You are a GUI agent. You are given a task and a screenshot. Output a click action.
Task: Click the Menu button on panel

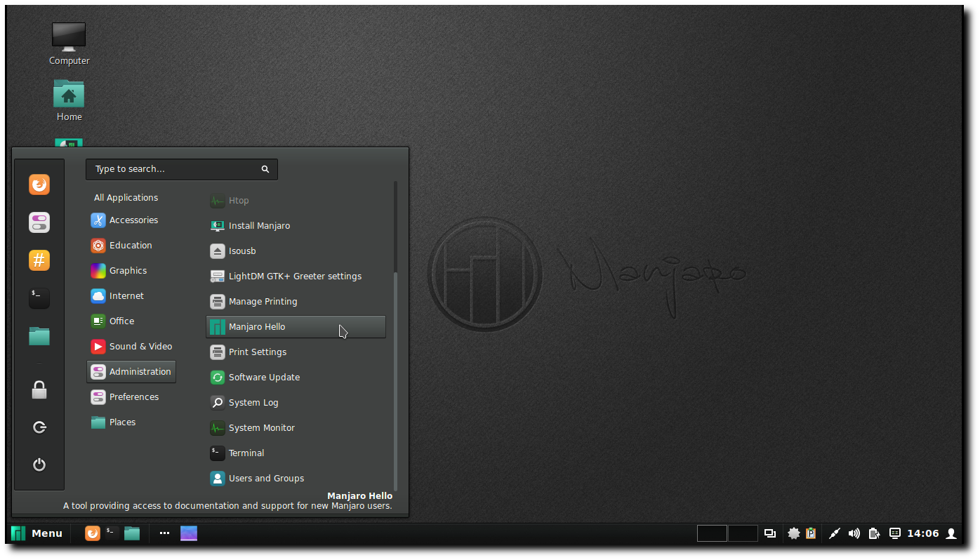pos(37,533)
